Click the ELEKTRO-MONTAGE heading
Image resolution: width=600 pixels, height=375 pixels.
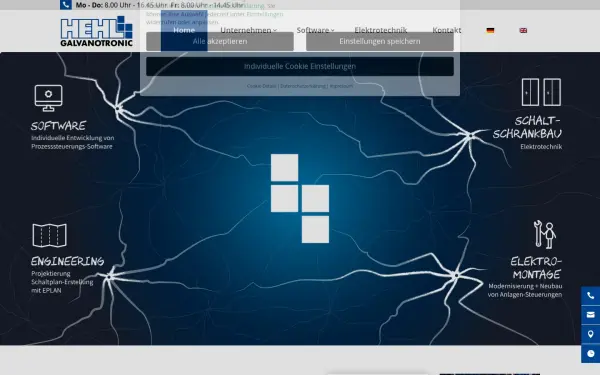coord(536,268)
